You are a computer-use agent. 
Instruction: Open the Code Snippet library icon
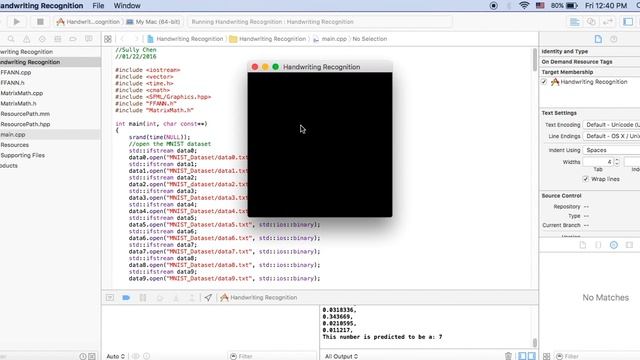pyautogui.click(x=598, y=245)
